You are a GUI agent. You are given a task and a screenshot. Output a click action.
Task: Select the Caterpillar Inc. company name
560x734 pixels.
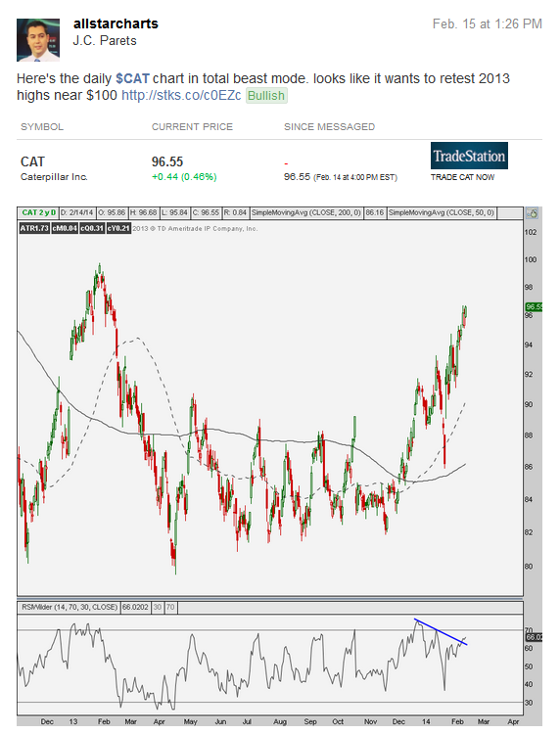pos(54,177)
